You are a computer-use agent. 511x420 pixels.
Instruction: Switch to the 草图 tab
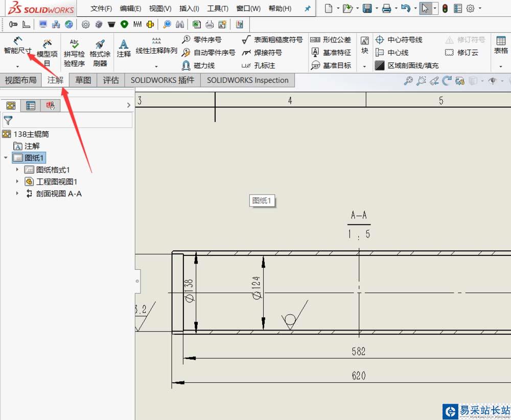(x=83, y=80)
